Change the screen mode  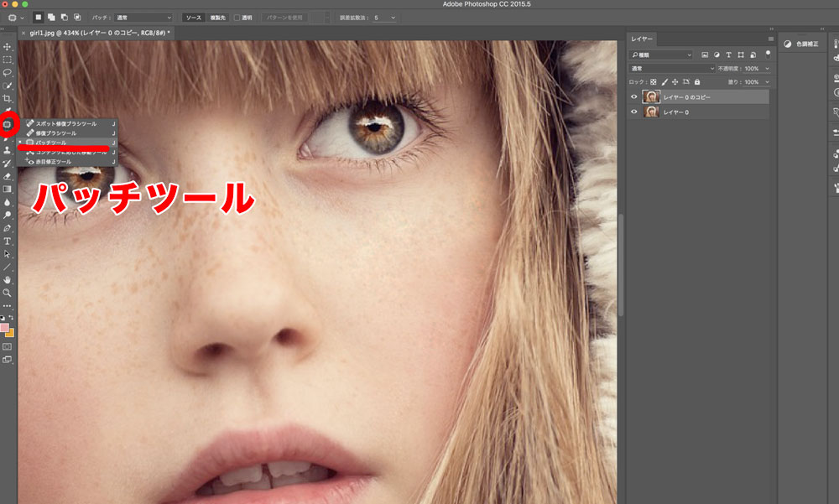click(7, 360)
